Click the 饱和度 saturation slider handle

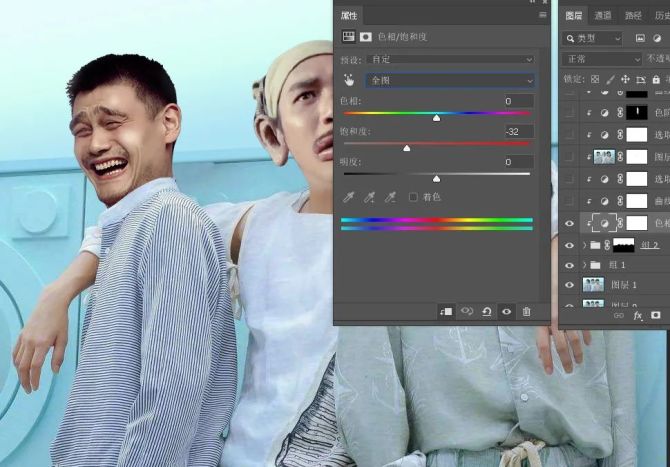[406, 148]
